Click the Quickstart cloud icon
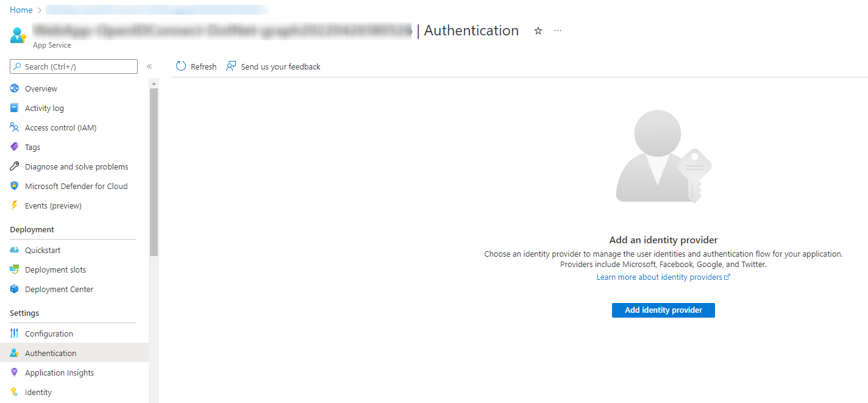Viewport: 868px width, 403px height. tap(15, 250)
